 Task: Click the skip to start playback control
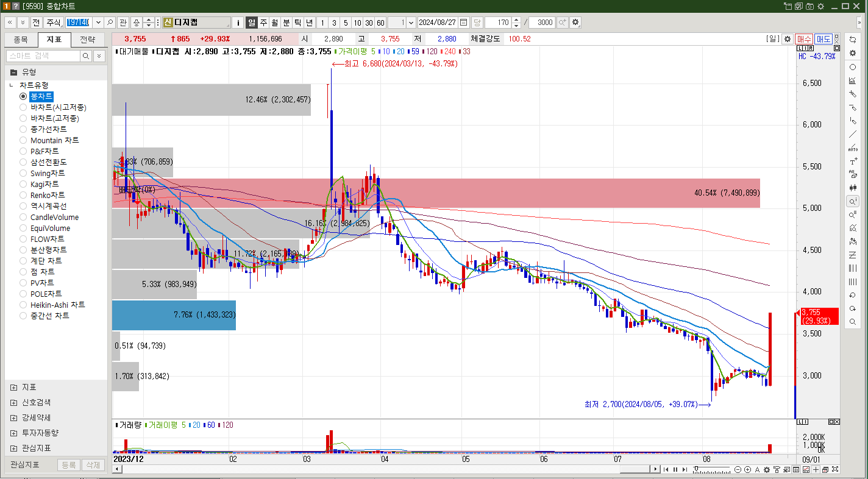[x=666, y=469]
